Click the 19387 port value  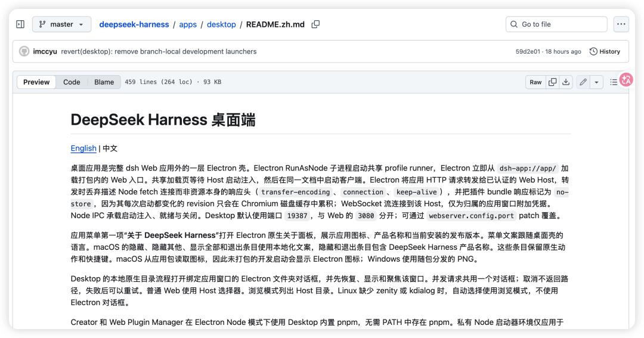point(297,216)
